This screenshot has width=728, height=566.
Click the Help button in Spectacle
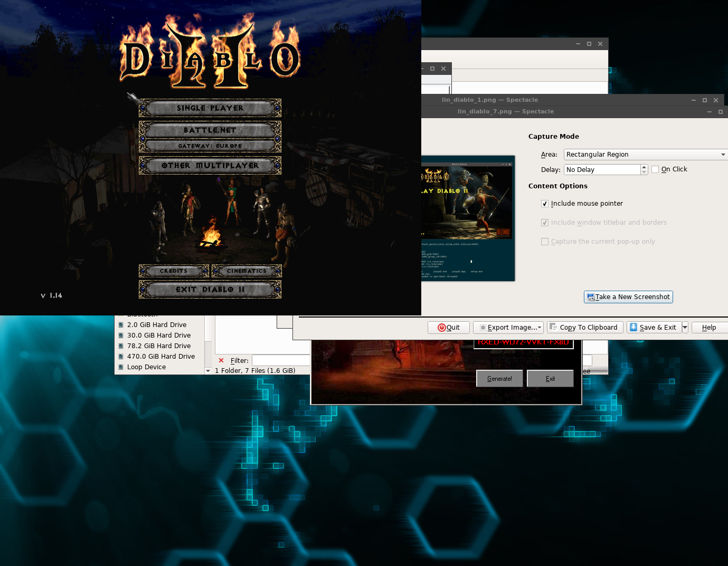tap(709, 328)
